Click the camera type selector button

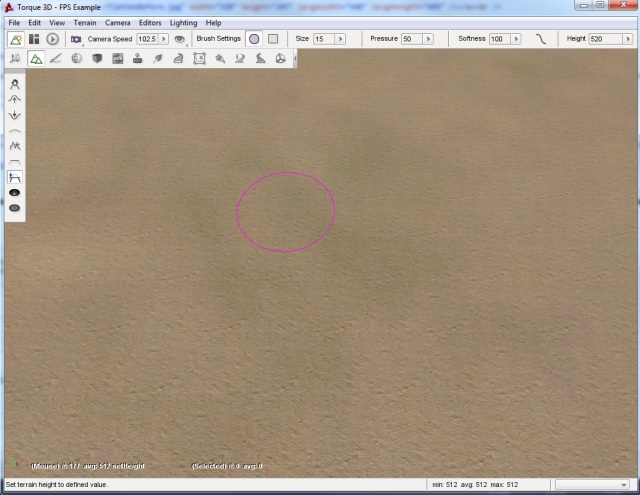tap(76, 39)
